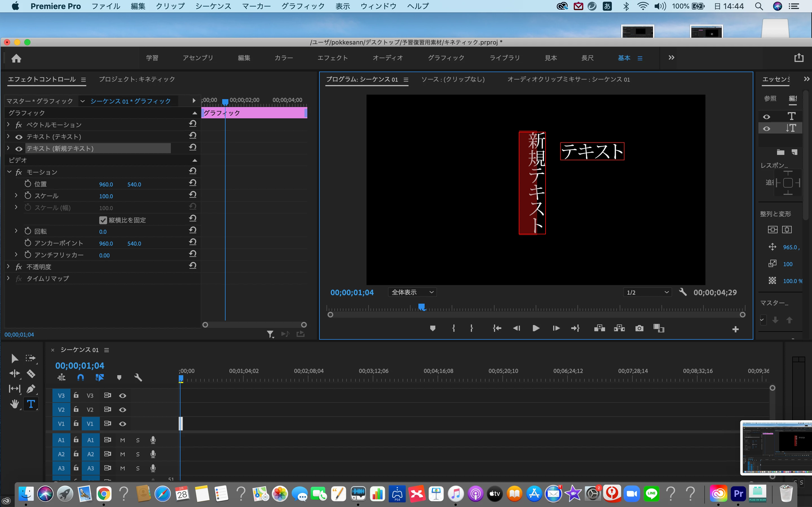This screenshot has width=812, height=507.
Task: Uncheck 縦横比を固定 checkbox
Action: coord(103,220)
